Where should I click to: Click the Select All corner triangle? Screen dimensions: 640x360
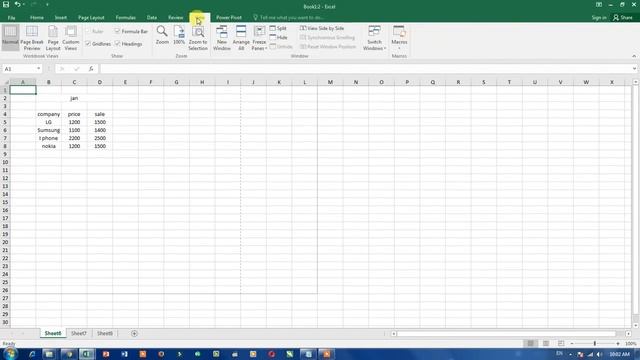[x=5, y=82]
